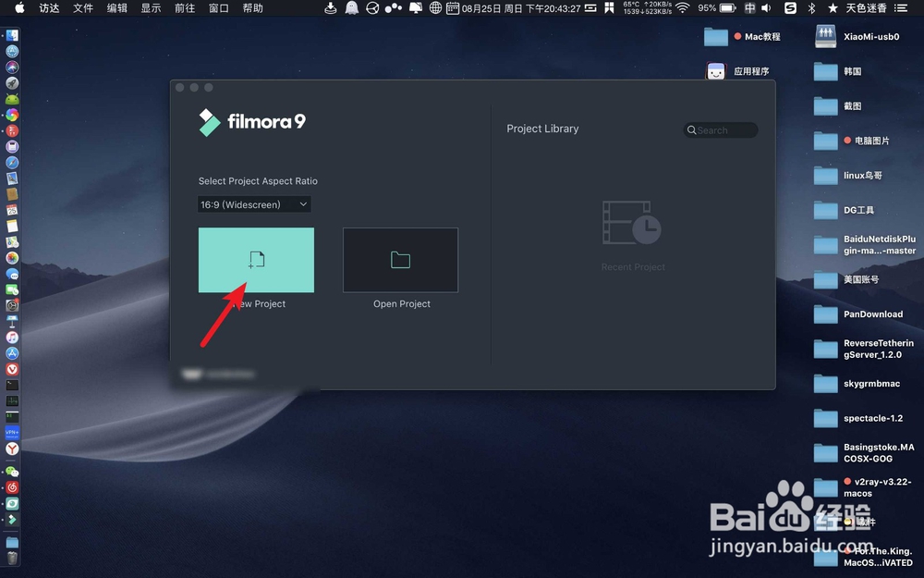This screenshot has width=924, height=578.
Task: Click the menu bar date and time
Action: [x=521, y=8]
